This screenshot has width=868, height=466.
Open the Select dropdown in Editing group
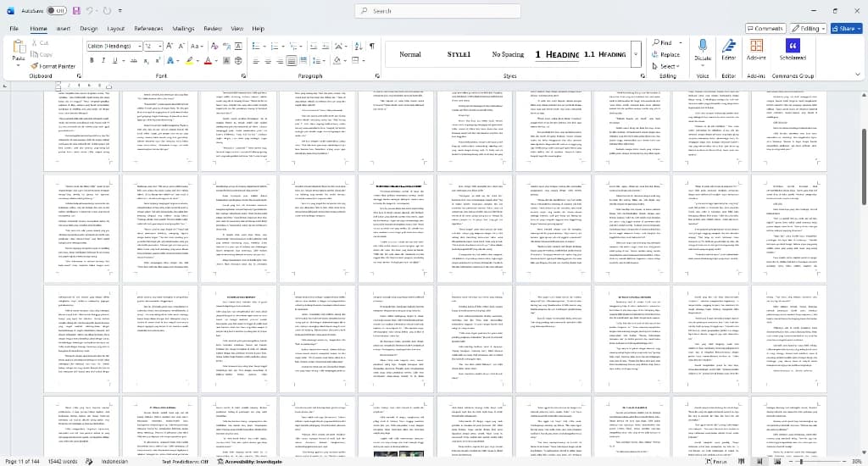point(665,66)
